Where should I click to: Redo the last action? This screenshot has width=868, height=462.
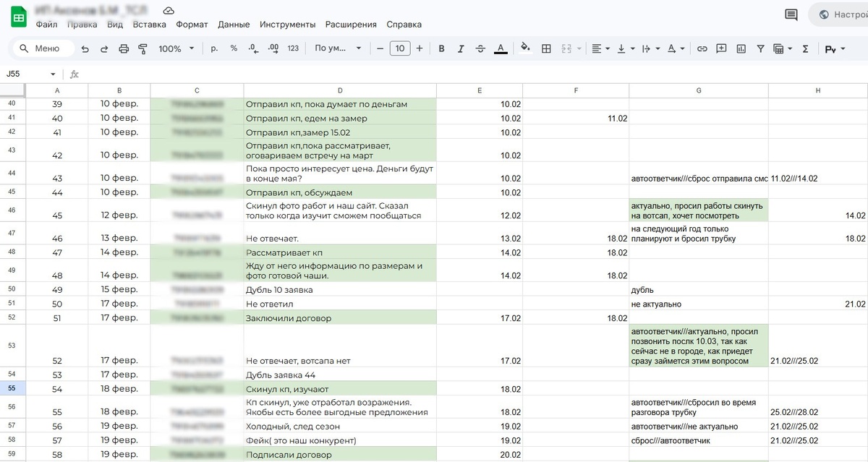coord(104,48)
